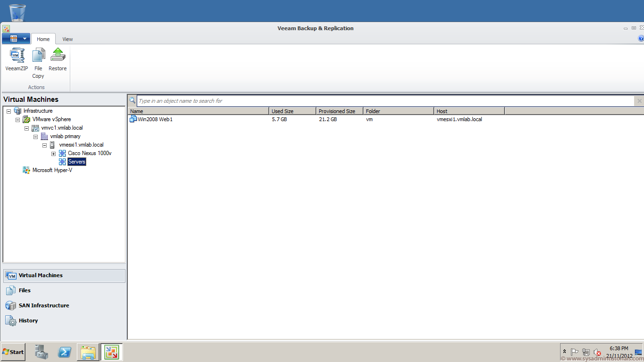Collapse the vmvc1.vmlab.local node

(x=27, y=128)
